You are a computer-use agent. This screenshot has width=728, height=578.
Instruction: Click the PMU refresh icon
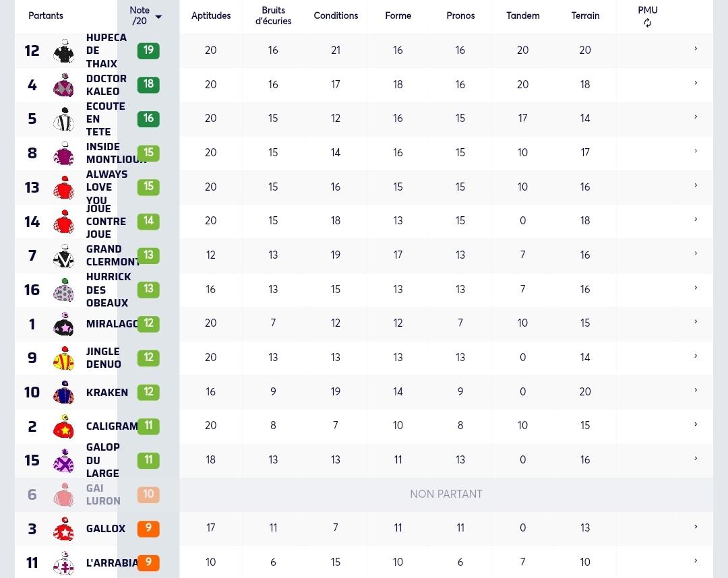click(x=647, y=23)
